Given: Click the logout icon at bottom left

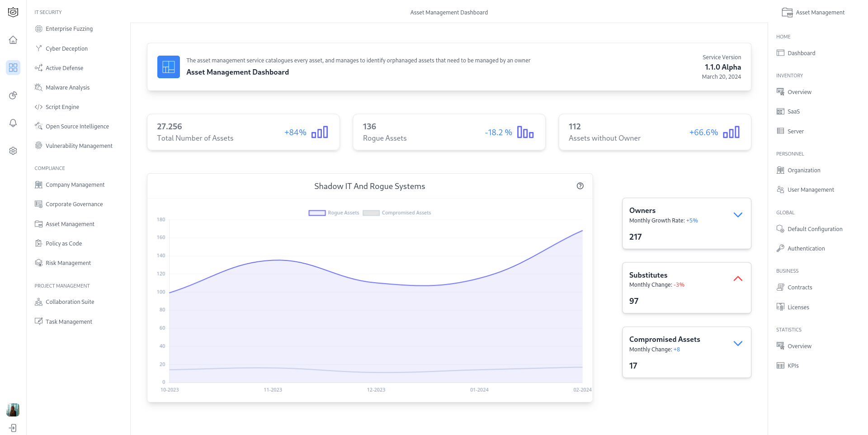Looking at the screenshot, I should [x=13, y=427].
